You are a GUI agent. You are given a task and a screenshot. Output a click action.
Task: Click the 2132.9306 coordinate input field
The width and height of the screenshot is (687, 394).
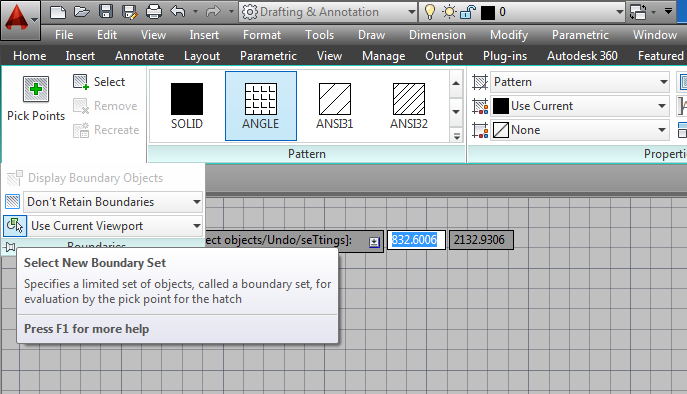[481, 240]
